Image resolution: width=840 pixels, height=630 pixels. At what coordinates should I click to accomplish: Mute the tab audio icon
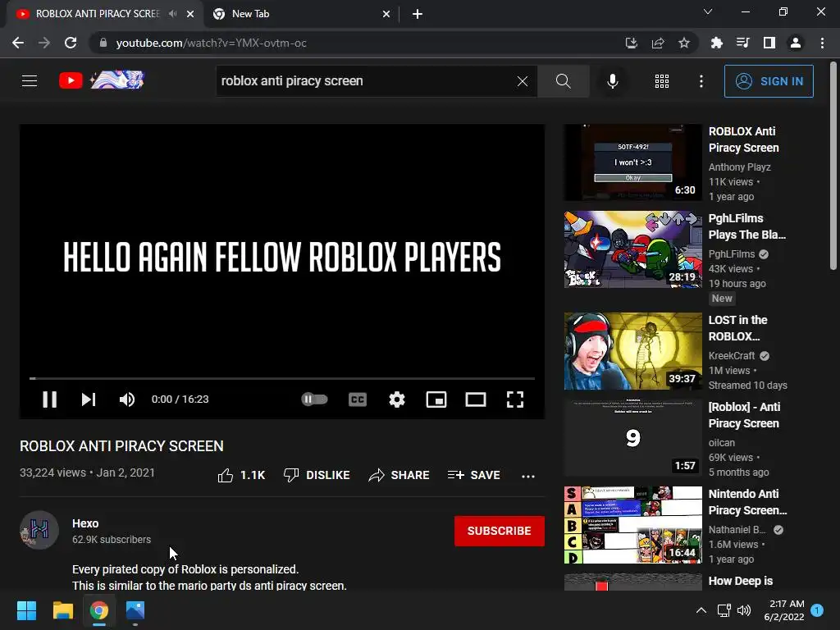click(172, 14)
